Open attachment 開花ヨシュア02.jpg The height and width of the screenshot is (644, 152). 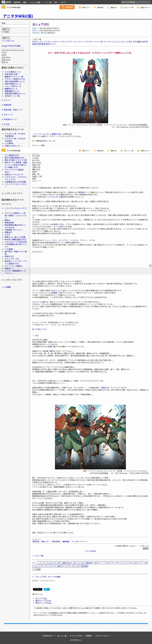pos(43,603)
